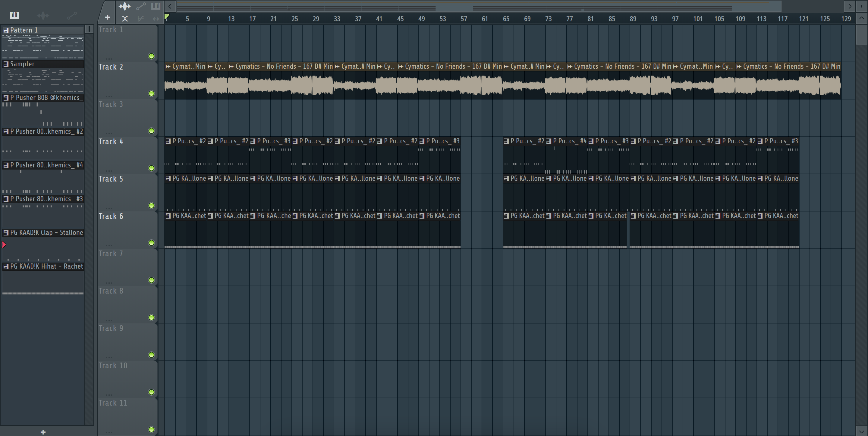
Task: Mute Track 4 808 patterns
Action: click(x=151, y=168)
